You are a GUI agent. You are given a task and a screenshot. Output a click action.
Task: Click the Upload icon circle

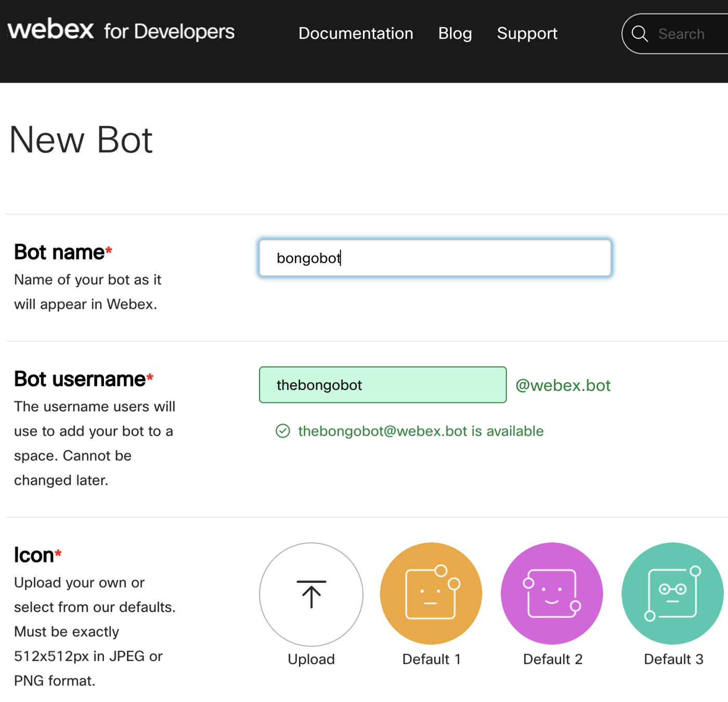(311, 594)
